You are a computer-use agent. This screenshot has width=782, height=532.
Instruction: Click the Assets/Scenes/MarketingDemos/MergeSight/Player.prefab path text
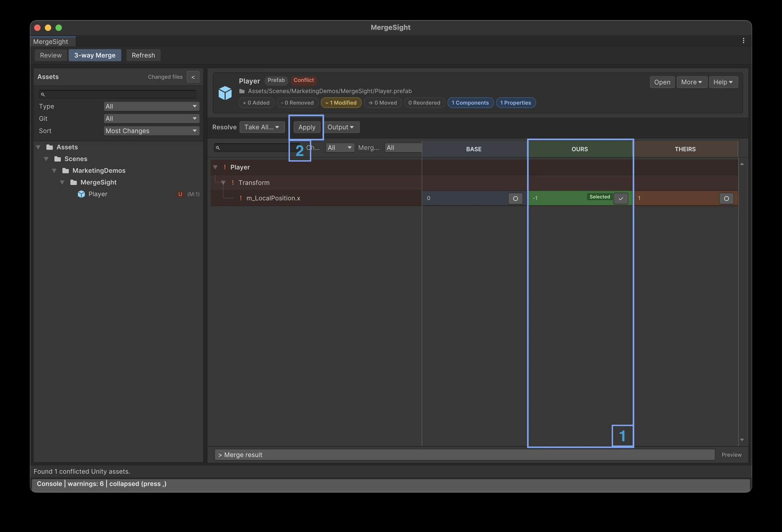[330, 91]
